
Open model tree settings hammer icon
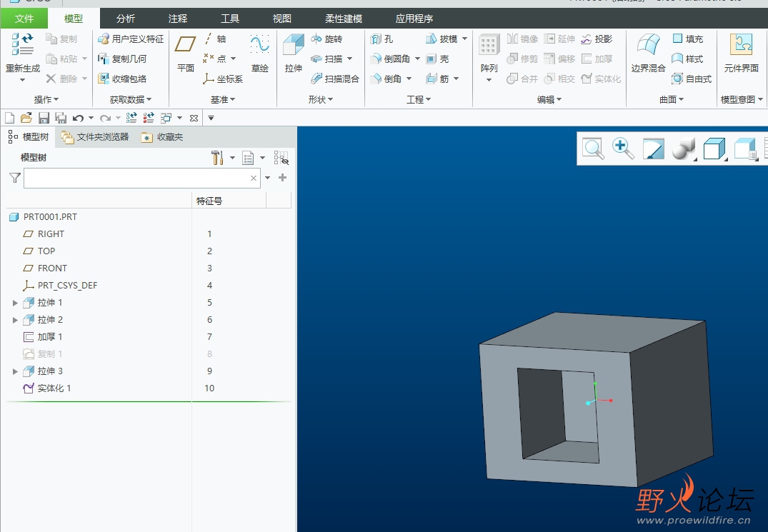217,158
